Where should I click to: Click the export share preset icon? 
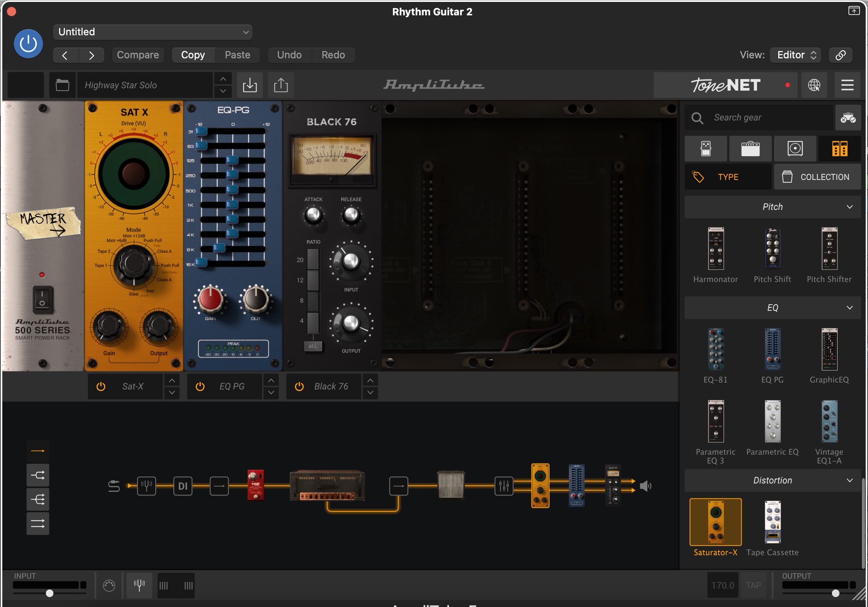[281, 85]
